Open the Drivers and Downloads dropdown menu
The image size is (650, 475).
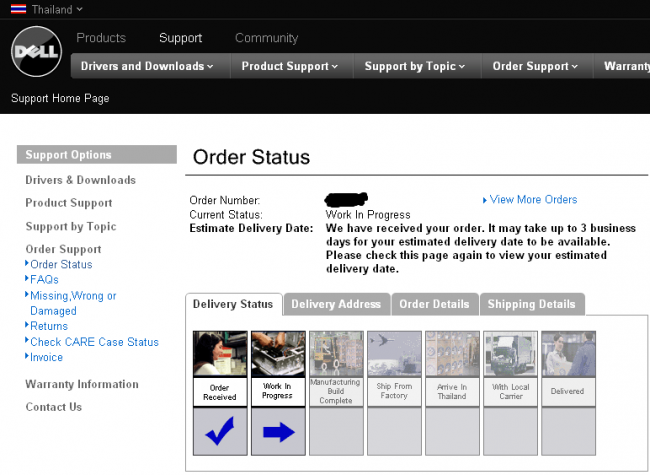pos(147,67)
